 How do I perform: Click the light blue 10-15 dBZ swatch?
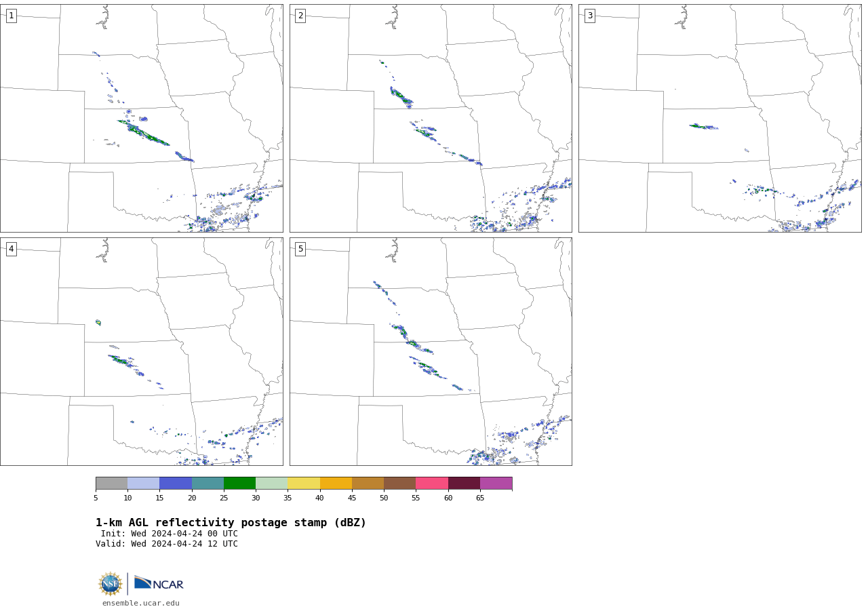pos(143,483)
